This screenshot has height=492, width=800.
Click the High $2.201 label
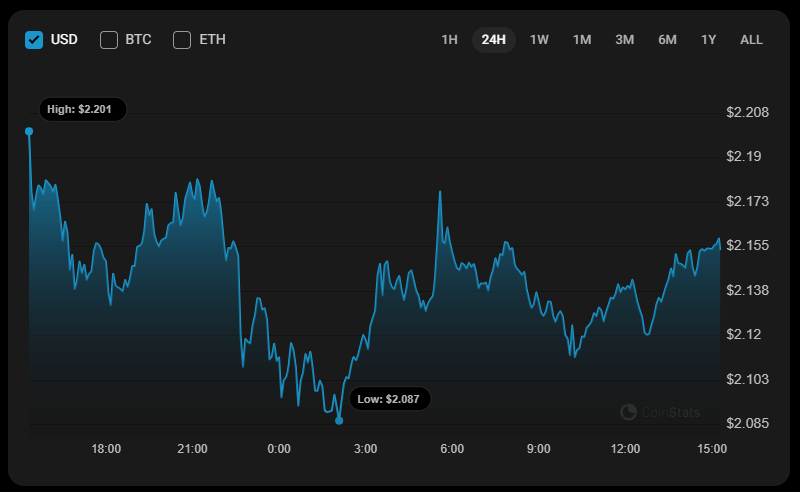point(83,109)
